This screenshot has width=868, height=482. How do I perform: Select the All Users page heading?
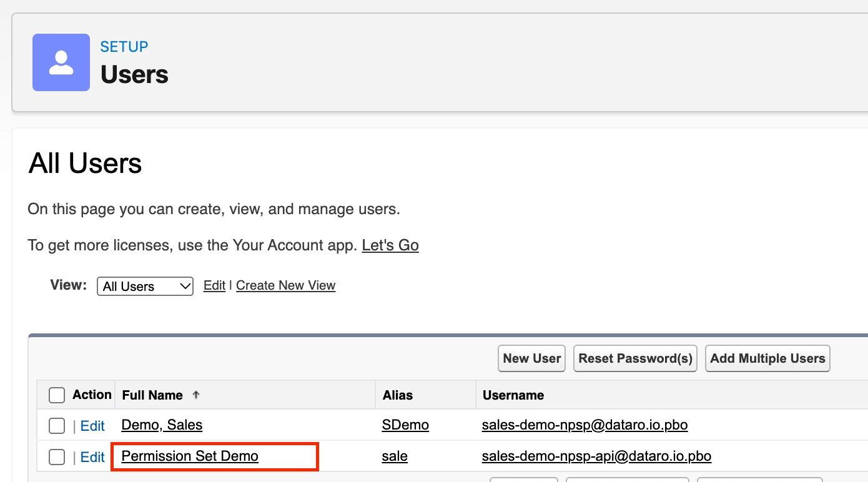(x=86, y=164)
